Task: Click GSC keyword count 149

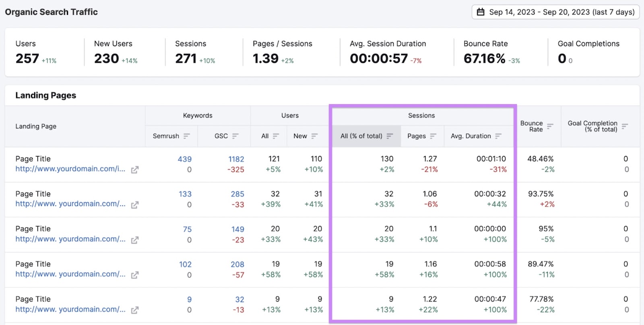Action: tap(237, 229)
